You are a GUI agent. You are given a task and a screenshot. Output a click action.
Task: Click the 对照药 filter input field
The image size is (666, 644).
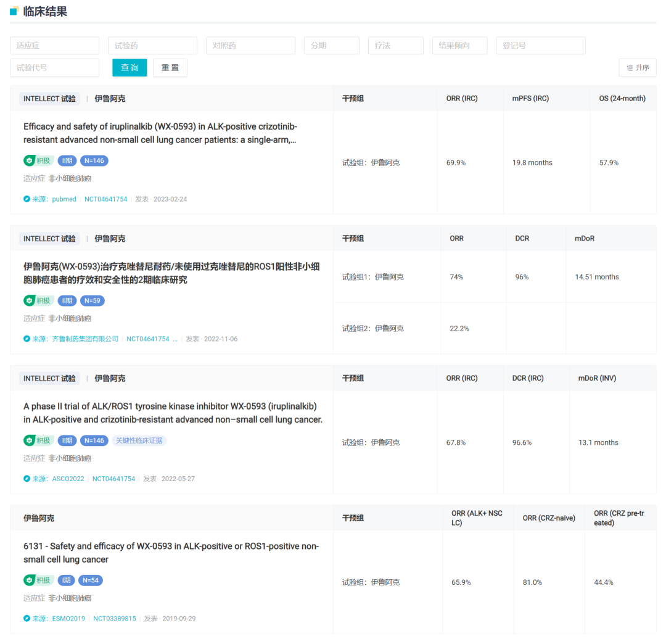[x=250, y=46]
